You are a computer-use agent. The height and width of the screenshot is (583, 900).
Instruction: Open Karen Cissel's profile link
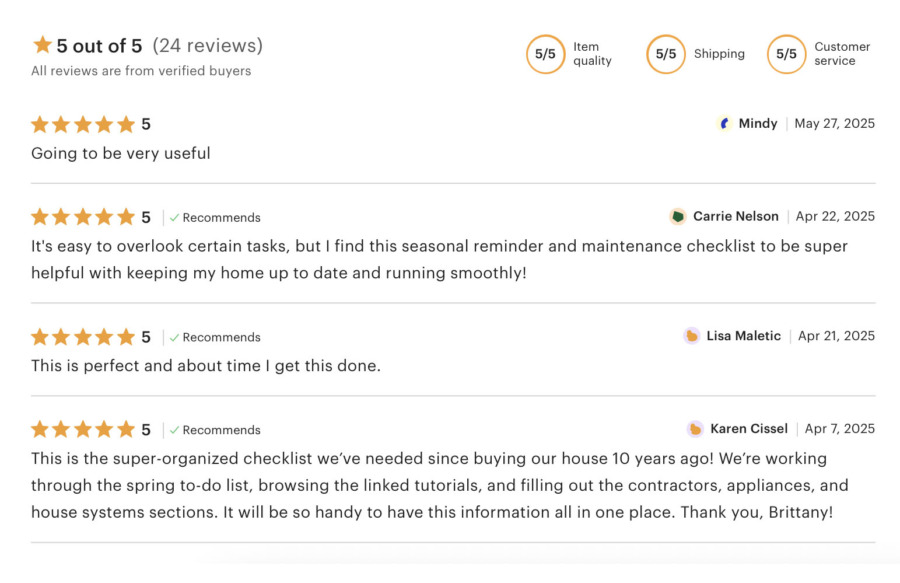(x=749, y=429)
